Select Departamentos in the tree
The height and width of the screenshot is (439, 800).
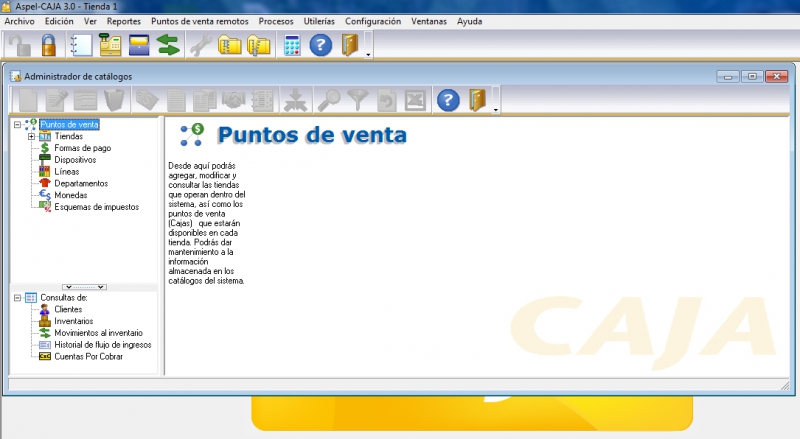click(81, 183)
